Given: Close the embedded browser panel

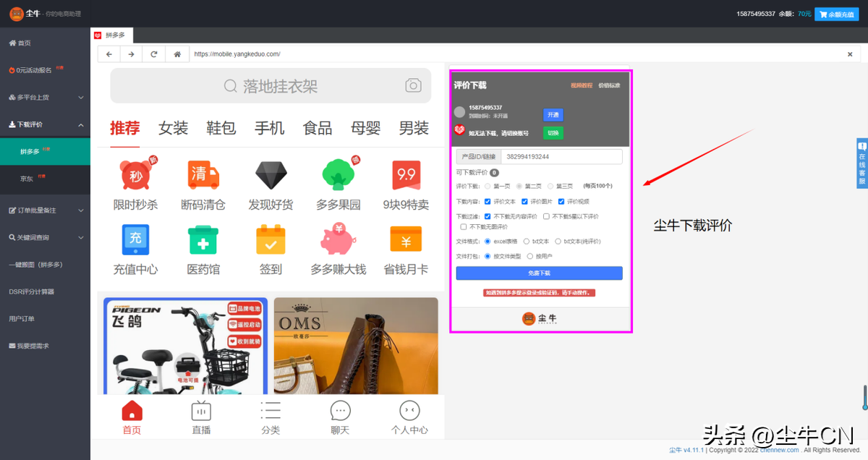Looking at the screenshot, I should point(850,54).
